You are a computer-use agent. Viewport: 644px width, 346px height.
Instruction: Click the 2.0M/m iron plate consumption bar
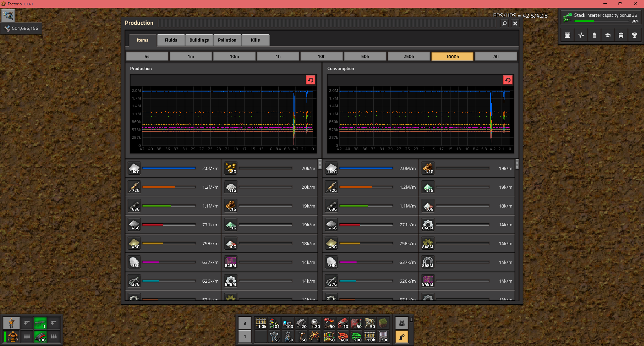(x=366, y=168)
